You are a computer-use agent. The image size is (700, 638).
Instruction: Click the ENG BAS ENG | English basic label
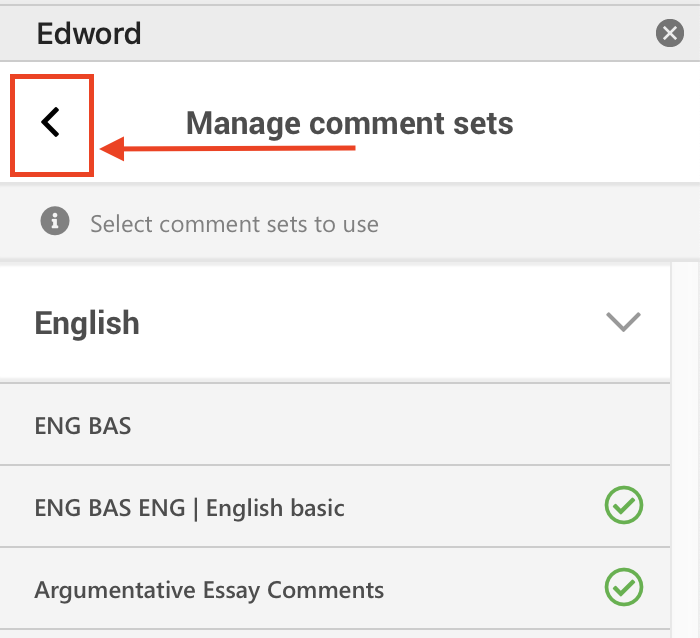point(189,507)
